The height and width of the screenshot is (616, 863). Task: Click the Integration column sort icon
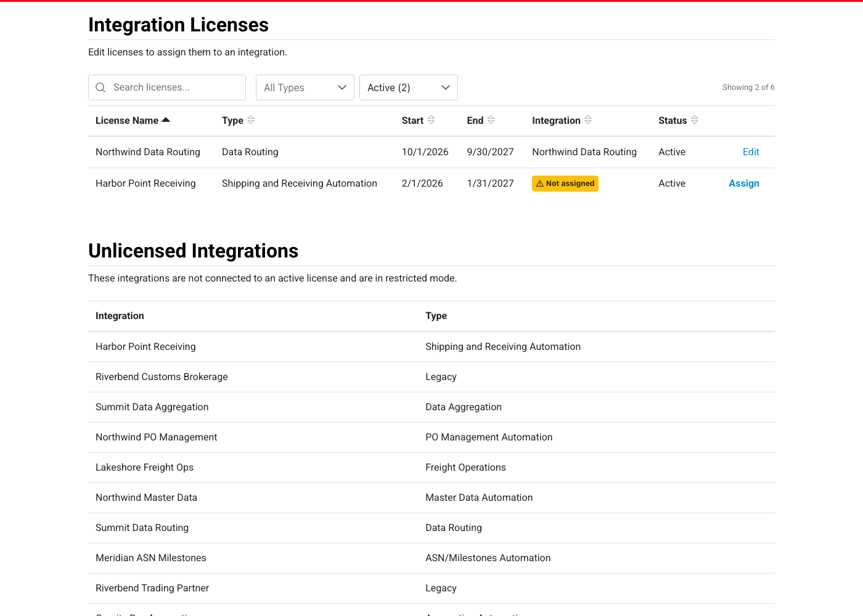pyautogui.click(x=588, y=120)
